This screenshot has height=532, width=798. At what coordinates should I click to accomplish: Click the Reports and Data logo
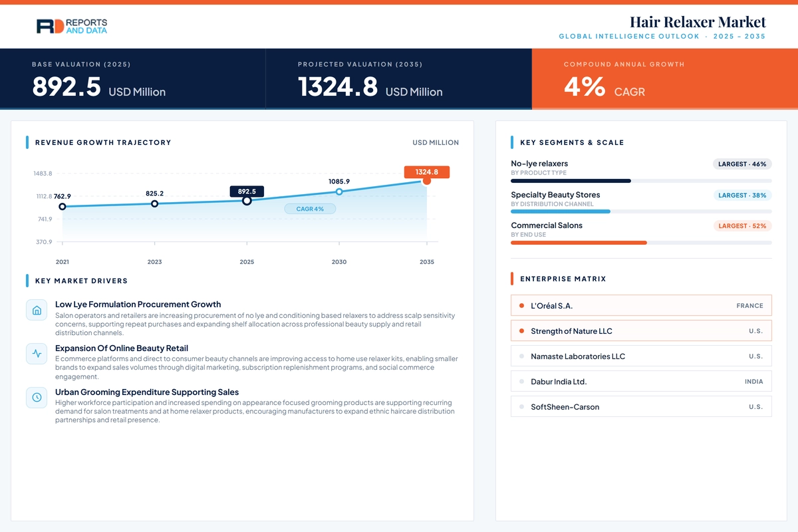pyautogui.click(x=71, y=26)
